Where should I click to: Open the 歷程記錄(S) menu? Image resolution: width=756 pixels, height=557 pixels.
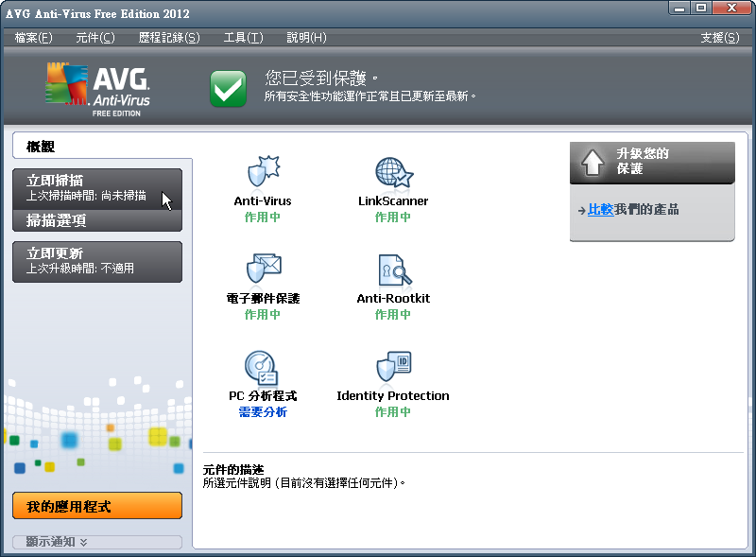[169, 38]
